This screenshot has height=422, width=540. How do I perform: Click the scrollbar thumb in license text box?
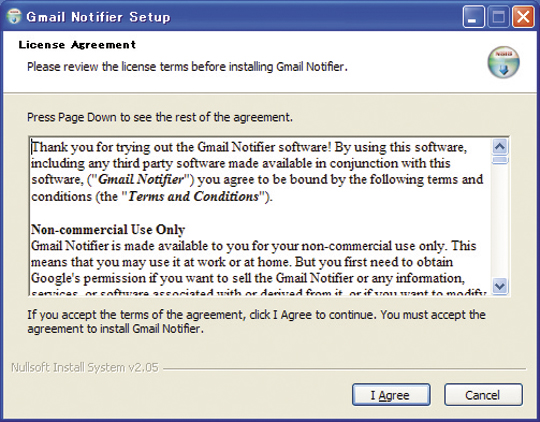pyautogui.click(x=500, y=160)
